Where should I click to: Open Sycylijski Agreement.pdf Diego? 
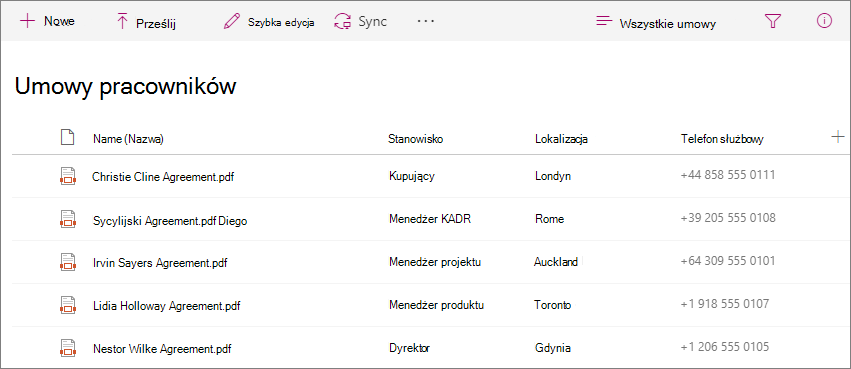[170, 221]
